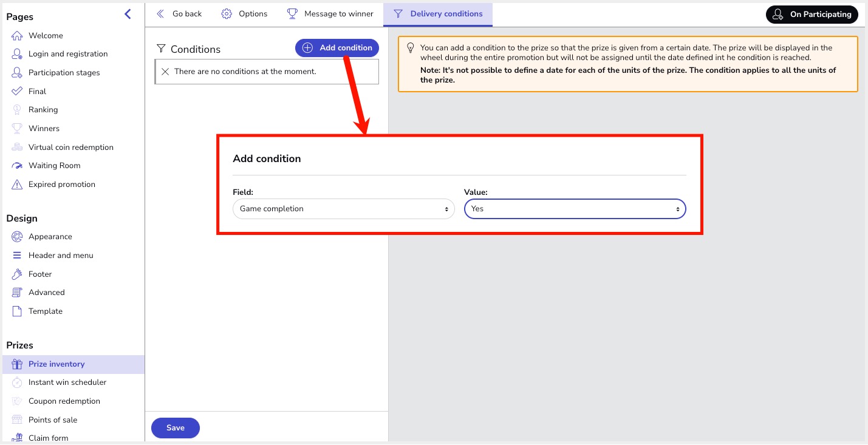
Task: Click the 'There are no conditions' message
Action: (x=245, y=72)
